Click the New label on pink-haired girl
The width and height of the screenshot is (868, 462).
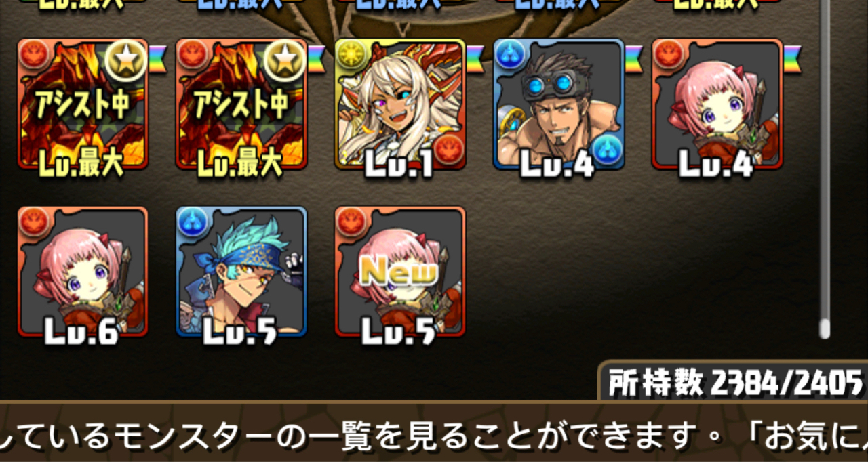pos(399,271)
